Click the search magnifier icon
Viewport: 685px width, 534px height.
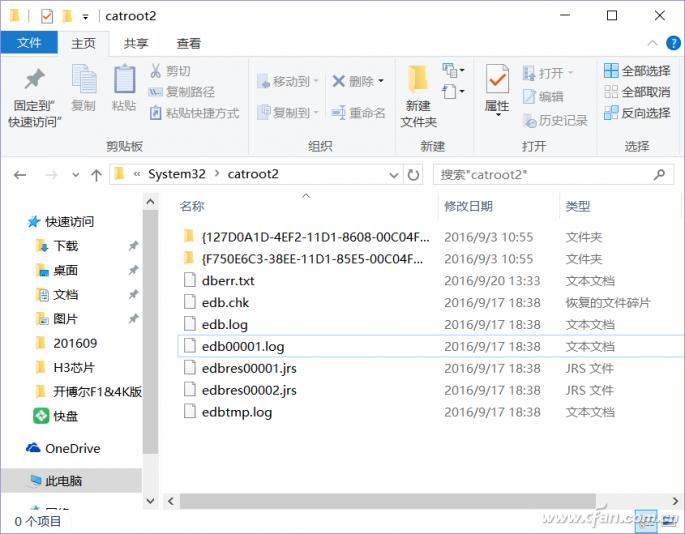(659, 175)
